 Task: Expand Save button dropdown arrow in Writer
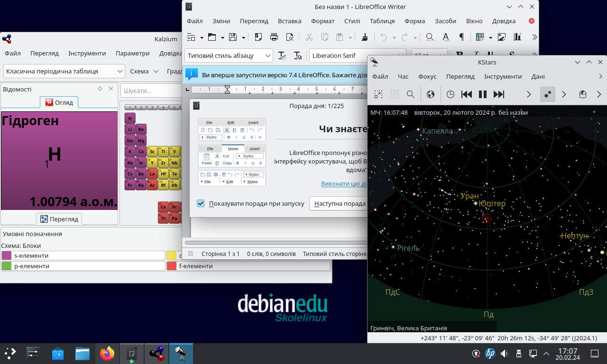point(244,37)
